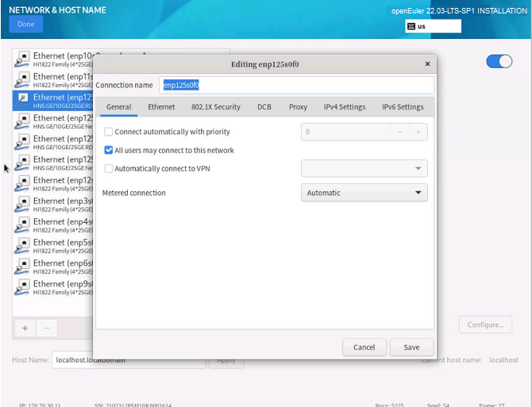Click the enp4s Ethernet adapter icon

click(x=23, y=225)
